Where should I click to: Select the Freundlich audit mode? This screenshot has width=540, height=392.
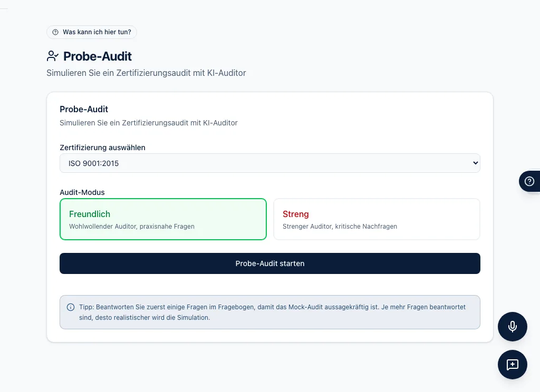163,219
